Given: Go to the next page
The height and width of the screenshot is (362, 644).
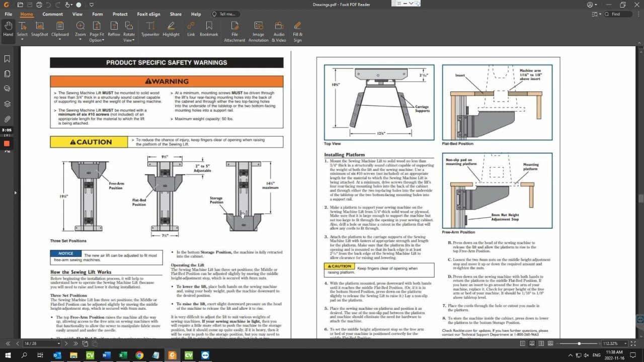Looking at the screenshot, I should [x=66, y=343].
